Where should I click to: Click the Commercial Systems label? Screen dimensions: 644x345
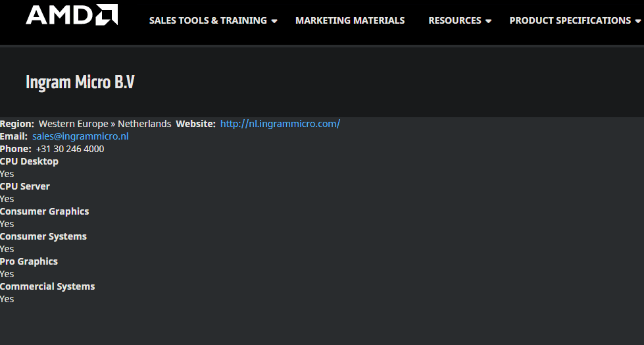pos(47,286)
